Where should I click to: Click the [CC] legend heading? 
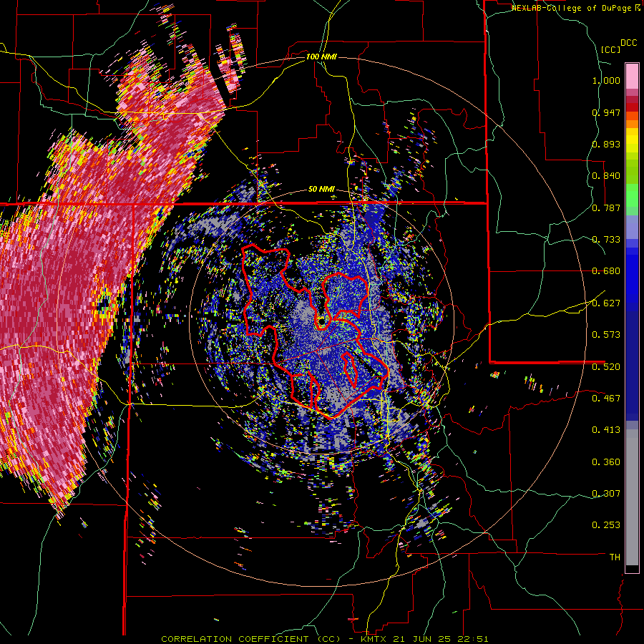(x=610, y=49)
